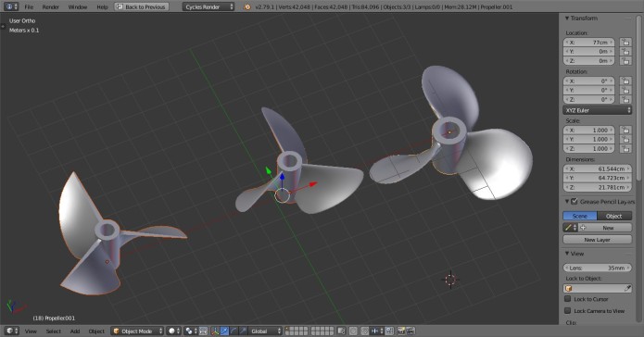Toggle the 3D manipulator axes icon
644x337 pixels.
click(x=215, y=331)
